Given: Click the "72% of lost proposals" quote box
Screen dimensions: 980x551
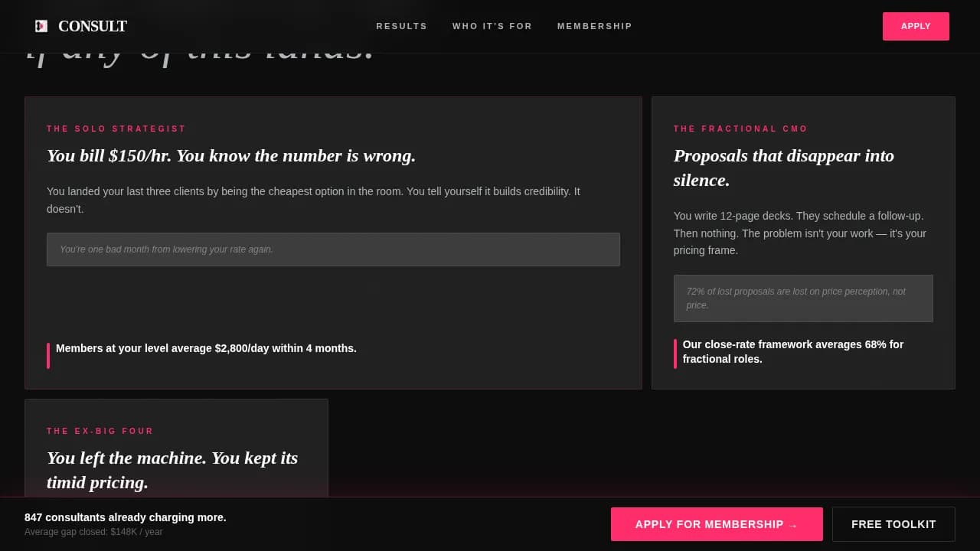Looking at the screenshot, I should pos(803,298).
